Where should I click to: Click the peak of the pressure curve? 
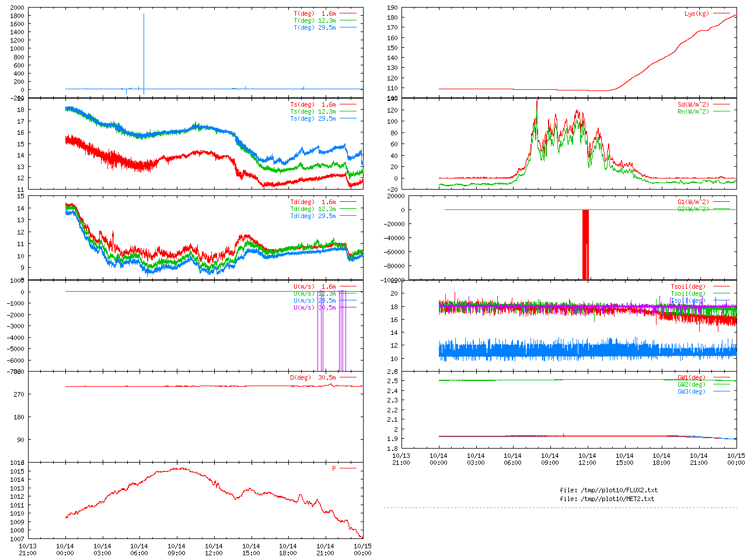point(182,468)
